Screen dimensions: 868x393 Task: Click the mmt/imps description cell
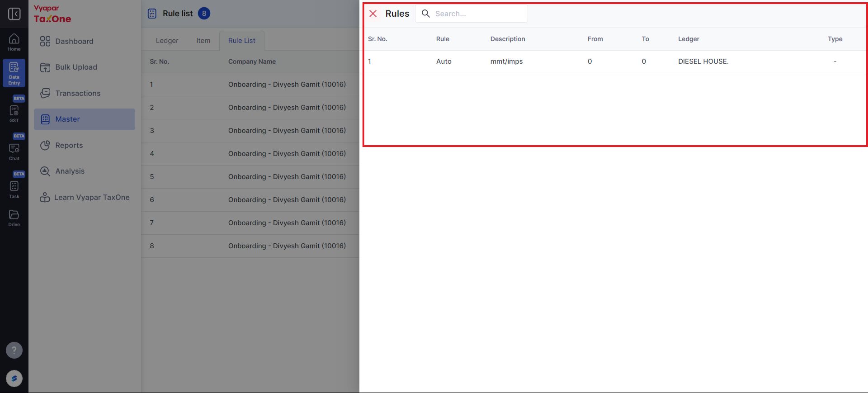coord(506,62)
